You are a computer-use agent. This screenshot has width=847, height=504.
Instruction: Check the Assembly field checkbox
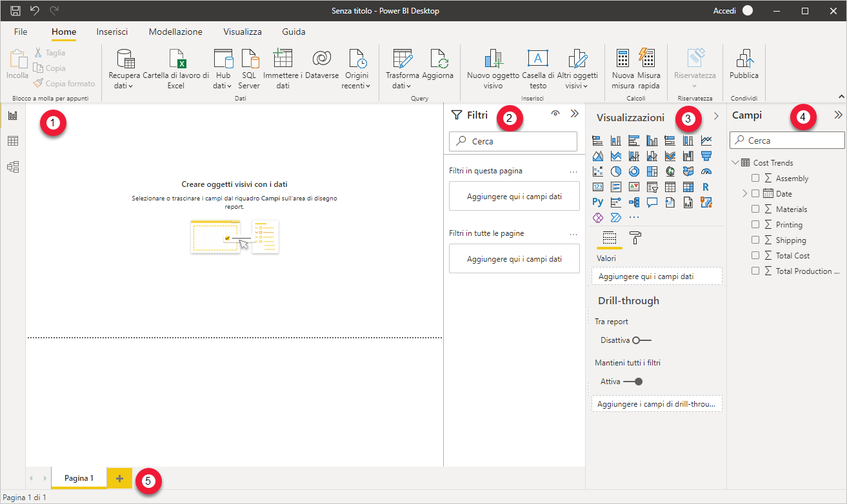[755, 179]
